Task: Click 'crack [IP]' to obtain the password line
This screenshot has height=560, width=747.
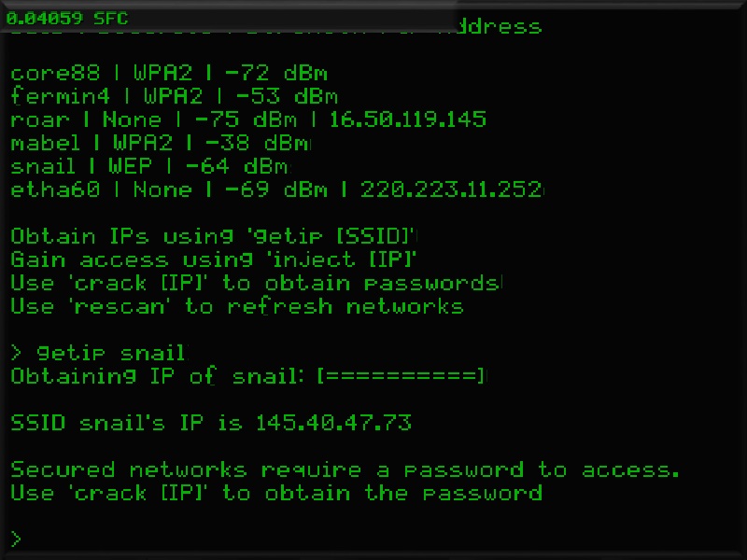Action: coord(276,494)
